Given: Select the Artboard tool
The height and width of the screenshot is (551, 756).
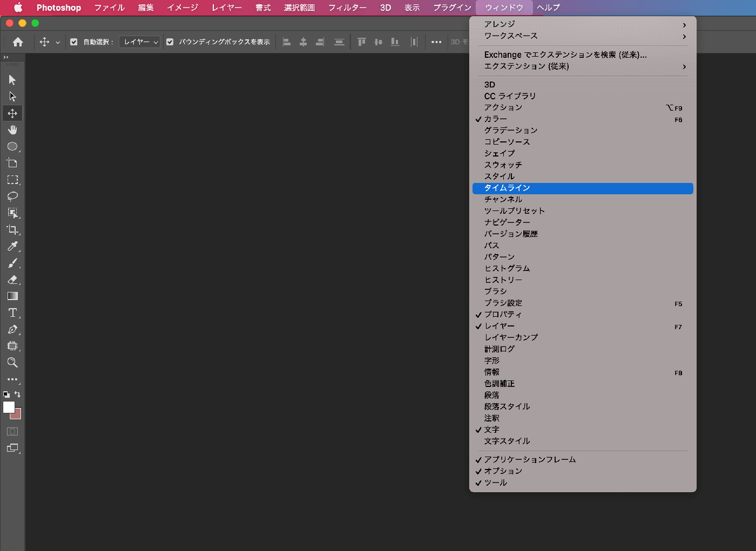Looking at the screenshot, I should pyautogui.click(x=12, y=163).
